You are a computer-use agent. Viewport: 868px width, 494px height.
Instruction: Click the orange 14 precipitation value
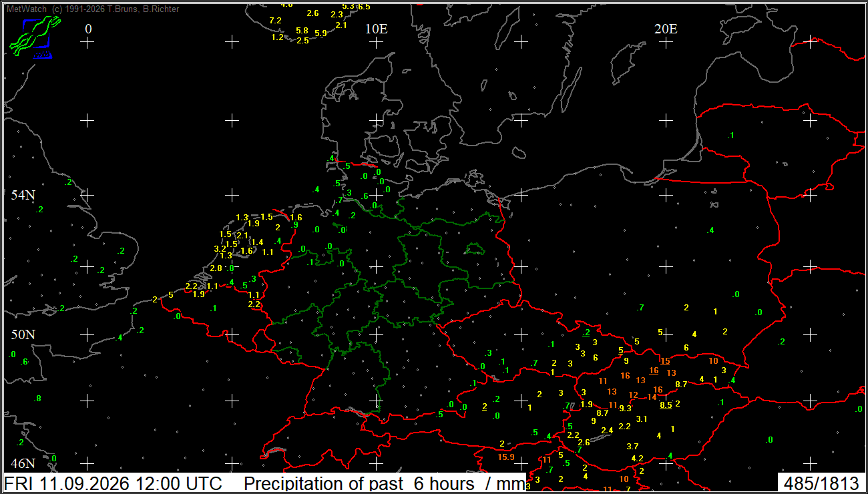coord(652,397)
